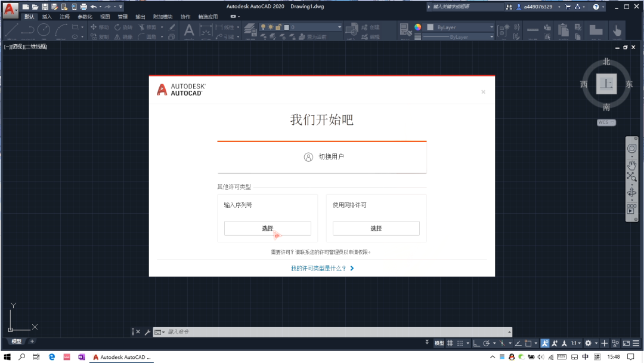644x363 pixels.
Task: Switch to the 注释 ribbon tab
Action: click(64, 17)
